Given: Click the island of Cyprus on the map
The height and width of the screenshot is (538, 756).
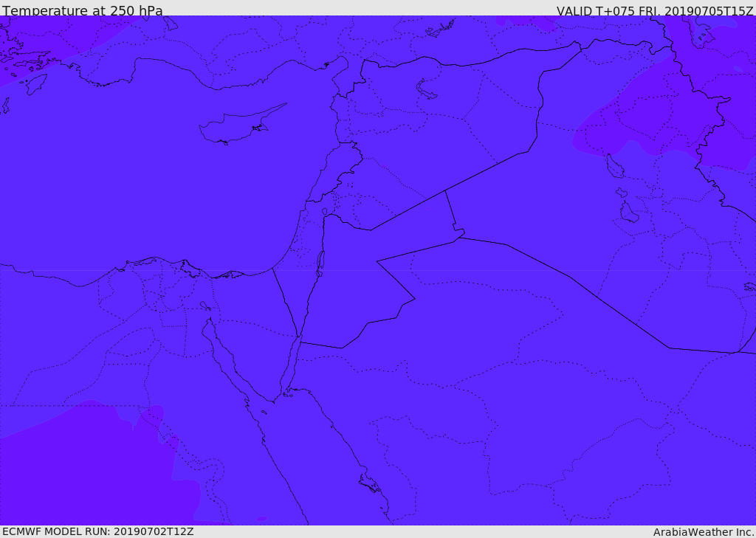Looking at the screenshot, I should [x=236, y=125].
